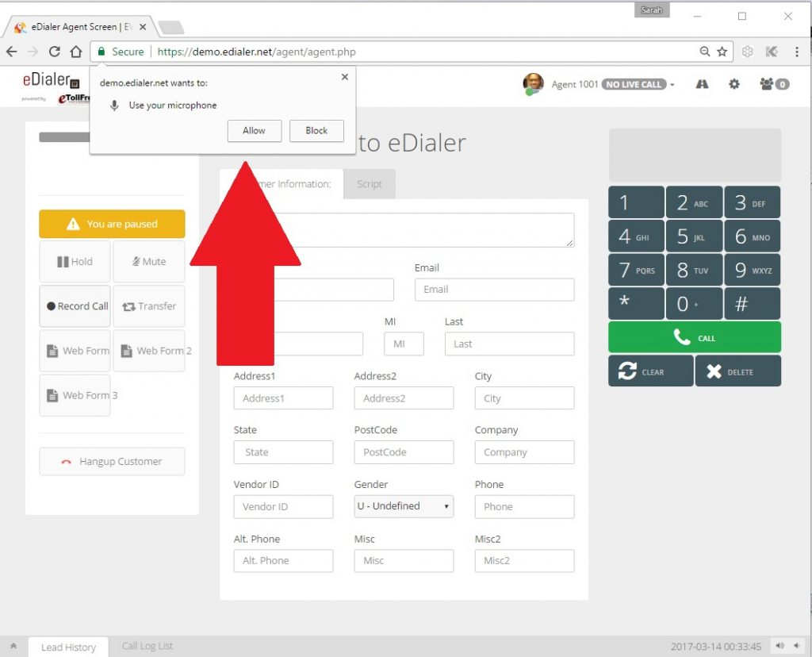Click the Agent 1001 avatar picture
812x657 pixels.
[534, 84]
